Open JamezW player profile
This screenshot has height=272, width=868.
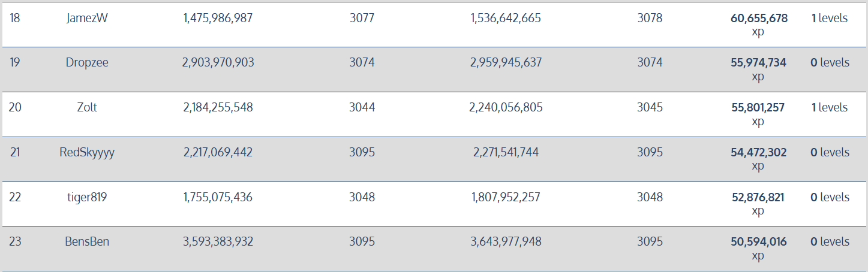(87, 18)
